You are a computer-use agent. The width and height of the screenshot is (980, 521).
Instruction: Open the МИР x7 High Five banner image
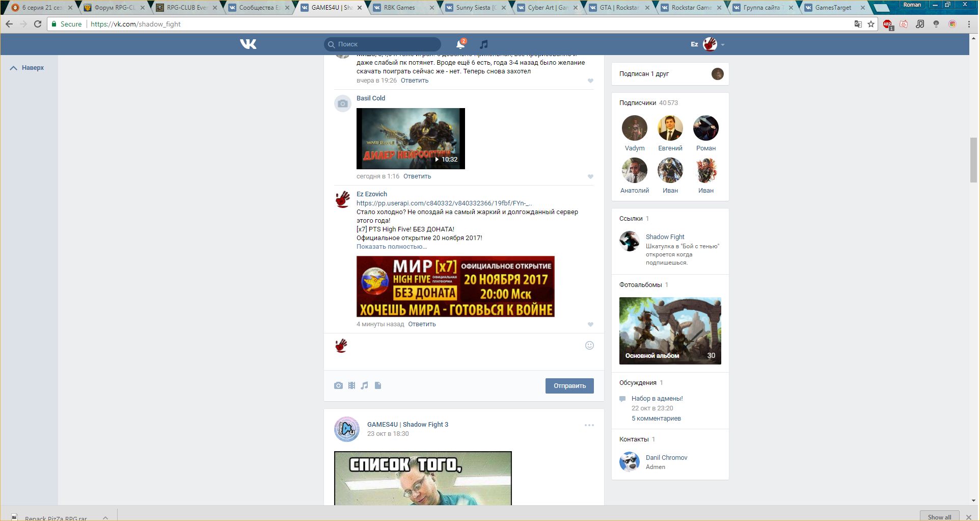pyautogui.click(x=455, y=286)
